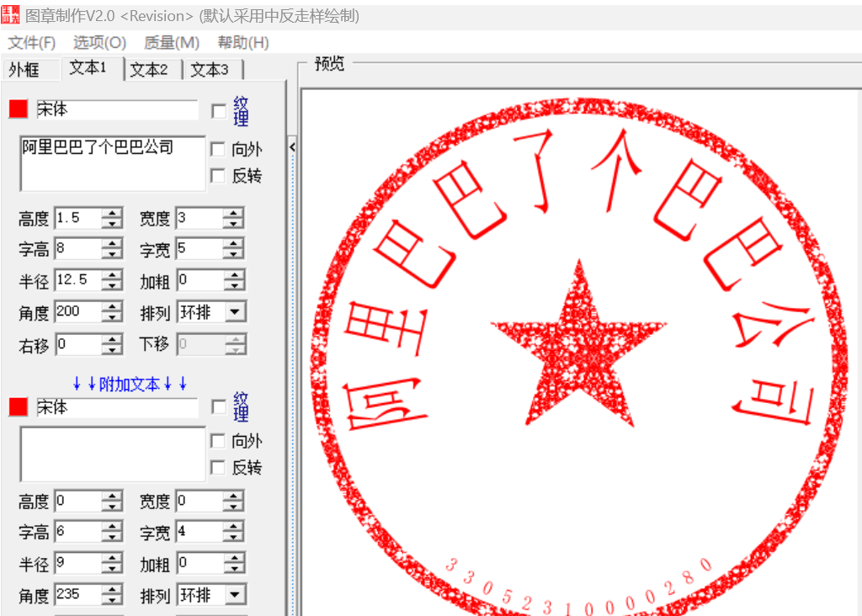Open the 附加文本 排列 dropdown 环排

coord(236,595)
